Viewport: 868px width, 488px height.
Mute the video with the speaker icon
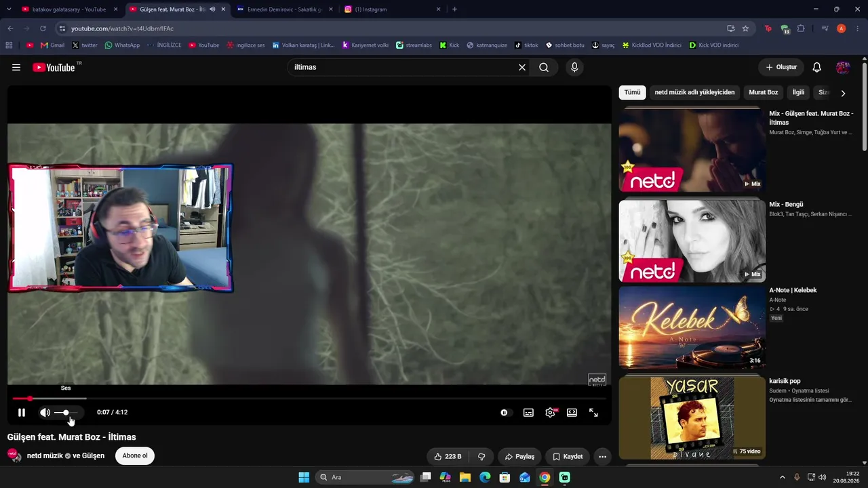pos(45,412)
